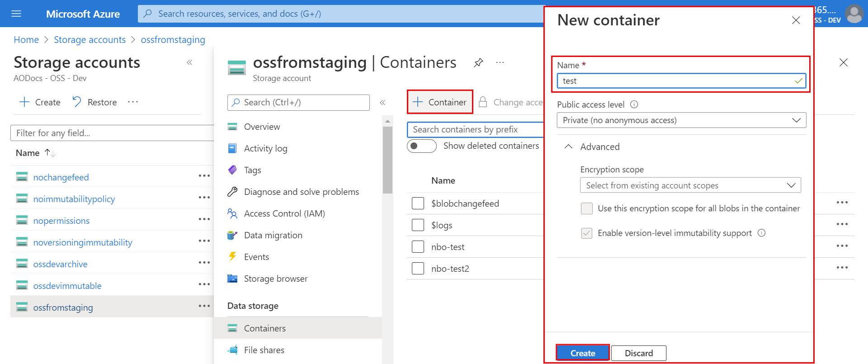Open the user account avatar
Screen dimensions: 868x364
coord(854,14)
